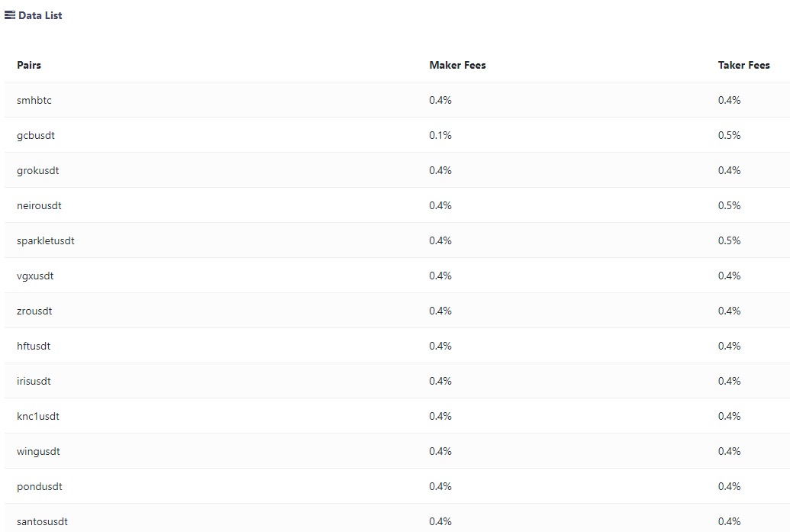Viewport: 790px width, 532px height.
Task: Click the santosusdt pair name
Action: click(42, 522)
